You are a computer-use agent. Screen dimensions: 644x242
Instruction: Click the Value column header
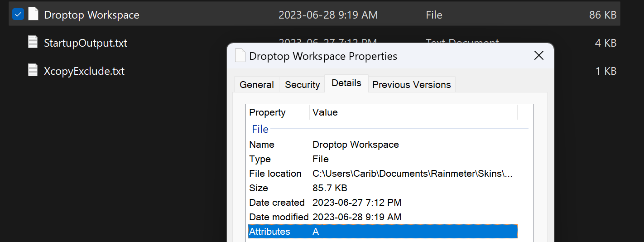tap(413, 112)
